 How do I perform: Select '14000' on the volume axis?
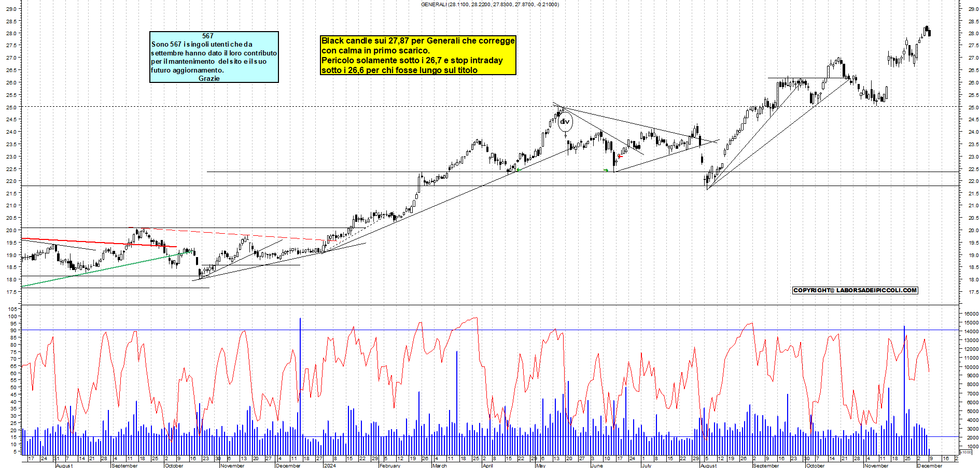(x=971, y=331)
